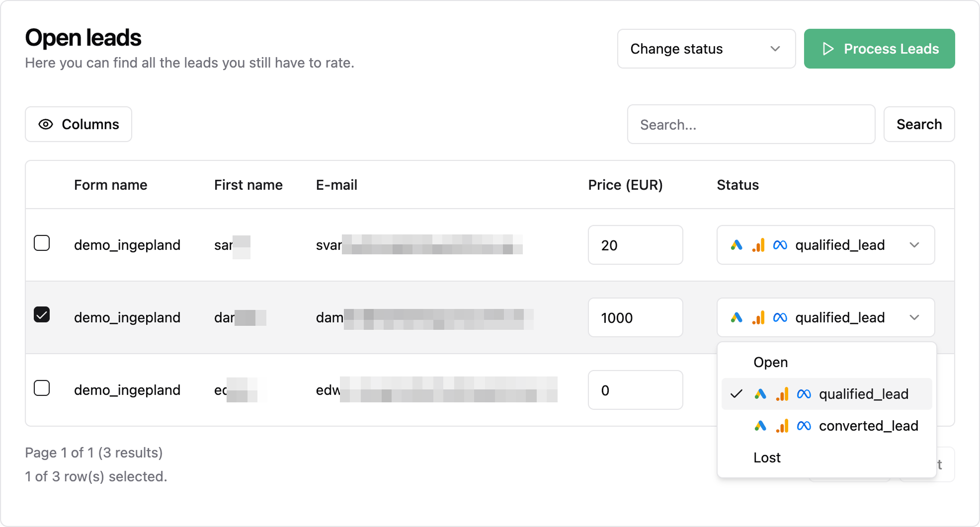
Task: Click the play icon on Process Leads
Action: 828,49
